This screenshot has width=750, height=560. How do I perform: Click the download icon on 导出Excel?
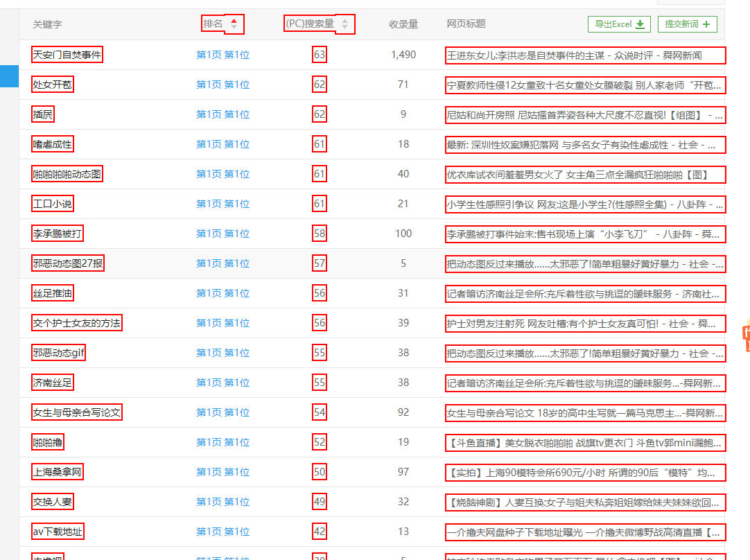640,24
